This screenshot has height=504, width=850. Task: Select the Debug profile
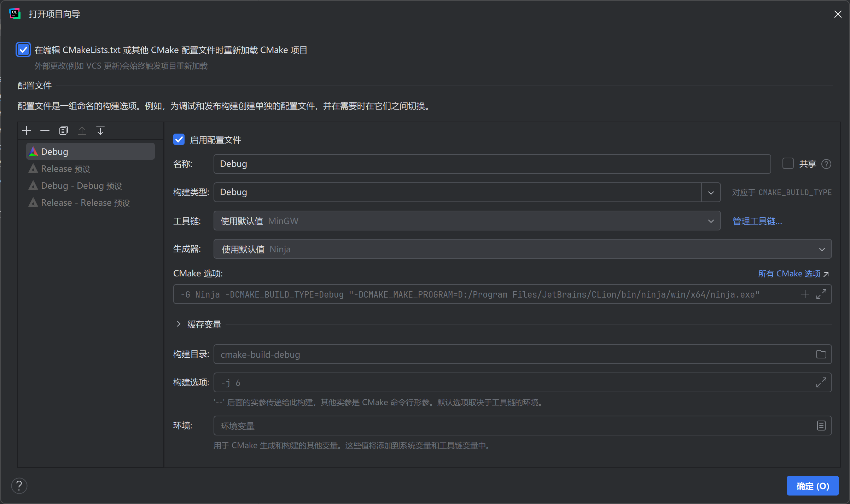(91, 152)
